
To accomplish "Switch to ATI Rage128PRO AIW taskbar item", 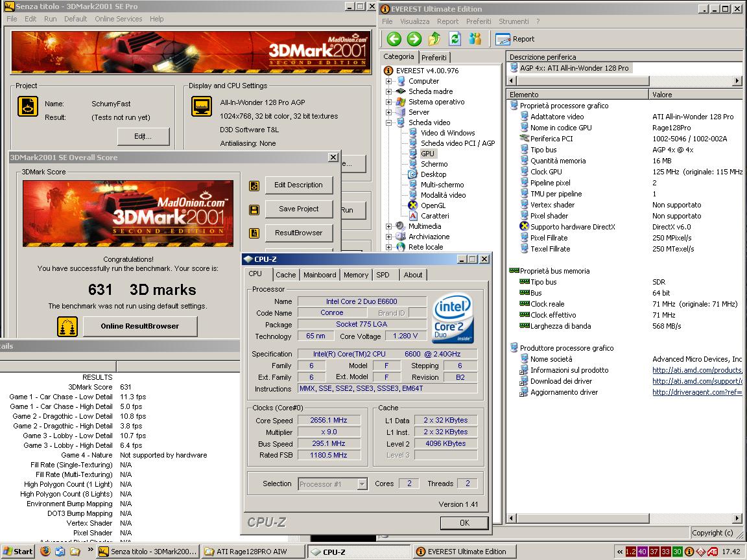I will pos(253,552).
